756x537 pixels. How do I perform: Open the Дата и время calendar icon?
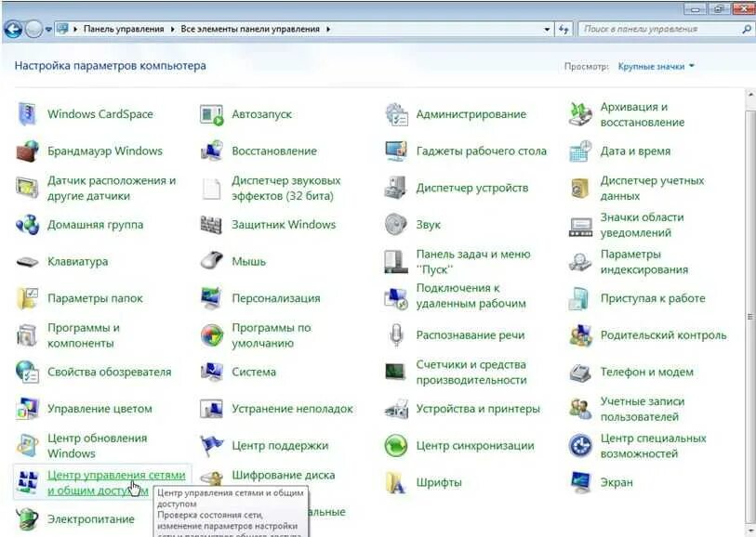coord(580,151)
